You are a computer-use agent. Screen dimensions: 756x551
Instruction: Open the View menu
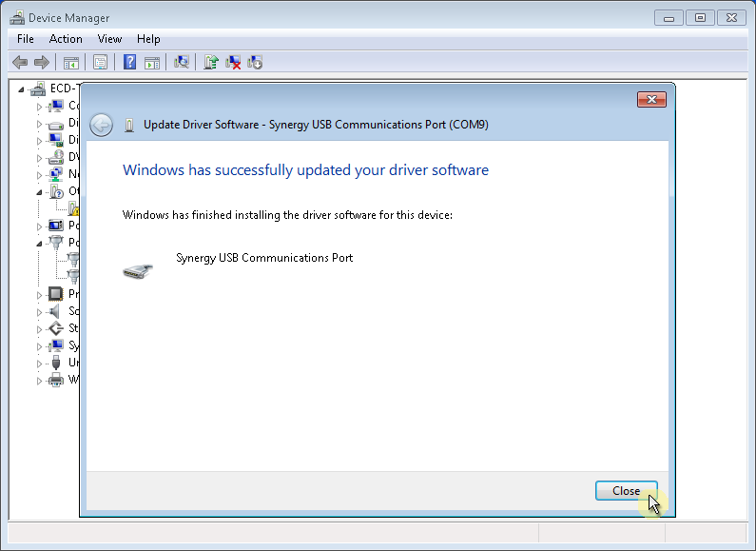point(109,39)
